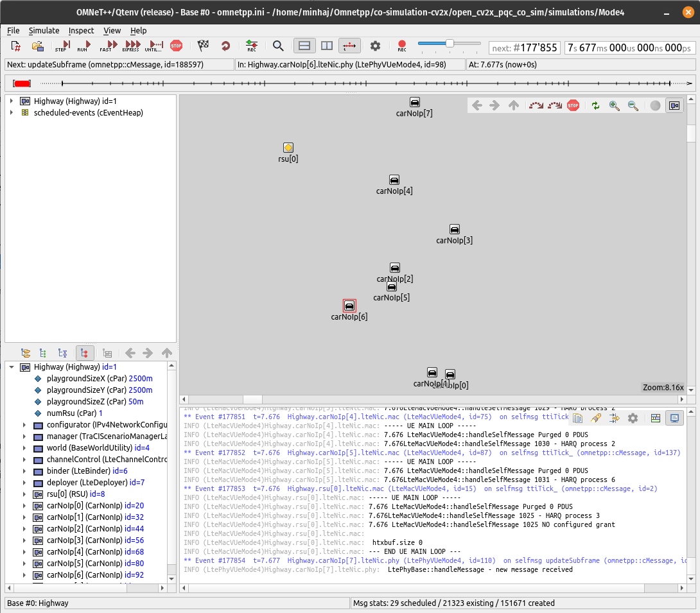This screenshot has width=700, height=613.
Task: Expand the rsu[0] (RSU) tree item
Action: click(x=24, y=494)
